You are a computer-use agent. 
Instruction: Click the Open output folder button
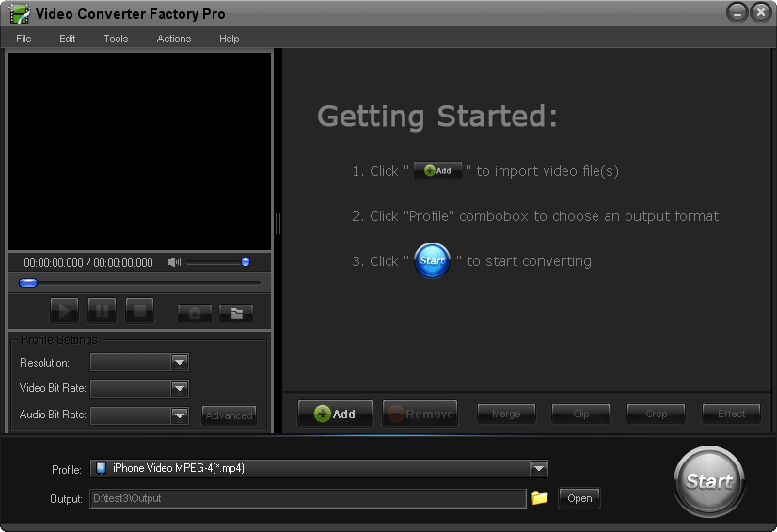click(579, 498)
